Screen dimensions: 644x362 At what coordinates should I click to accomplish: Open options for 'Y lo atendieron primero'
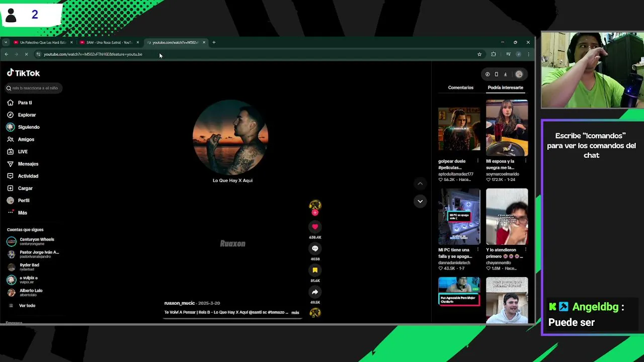click(525, 250)
